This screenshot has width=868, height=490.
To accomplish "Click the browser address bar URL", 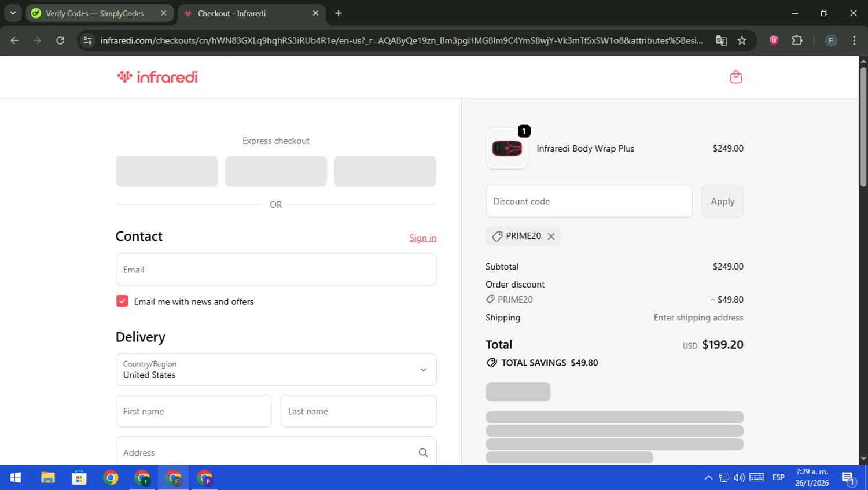I will (x=402, y=40).
